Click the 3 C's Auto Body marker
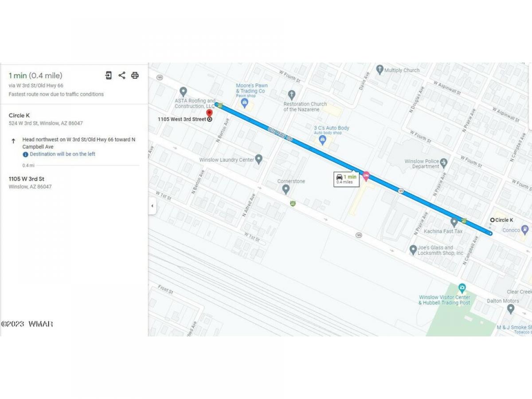The height and width of the screenshot is (399, 532). 323,140
